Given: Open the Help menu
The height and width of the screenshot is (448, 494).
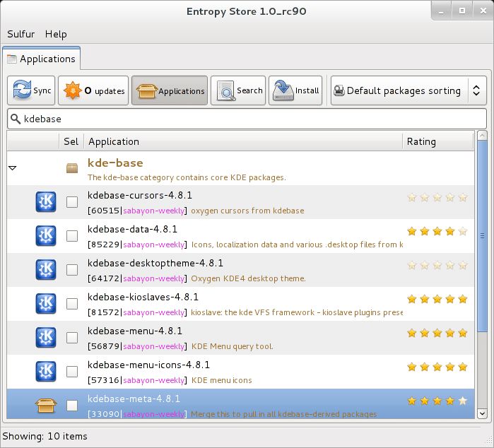Looking at the screenshot, I should 56,34.
